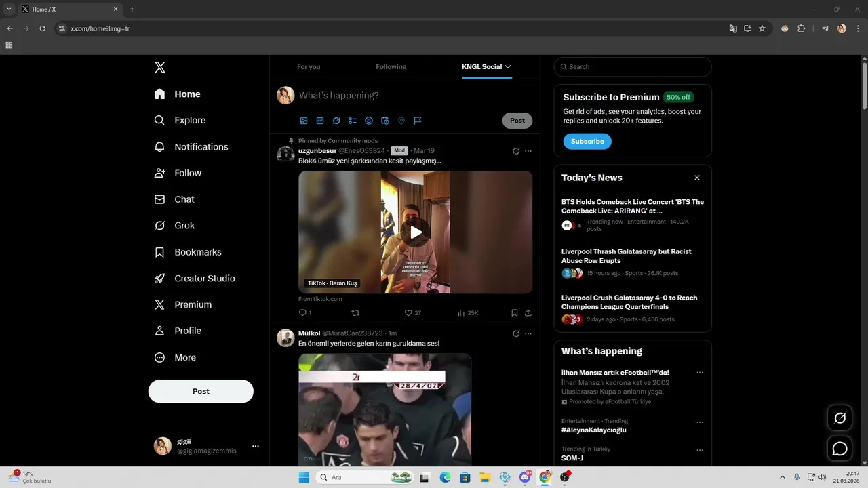868x488 pixels.
Task: Share uzgunbasur's post
Action: [528, 313]
